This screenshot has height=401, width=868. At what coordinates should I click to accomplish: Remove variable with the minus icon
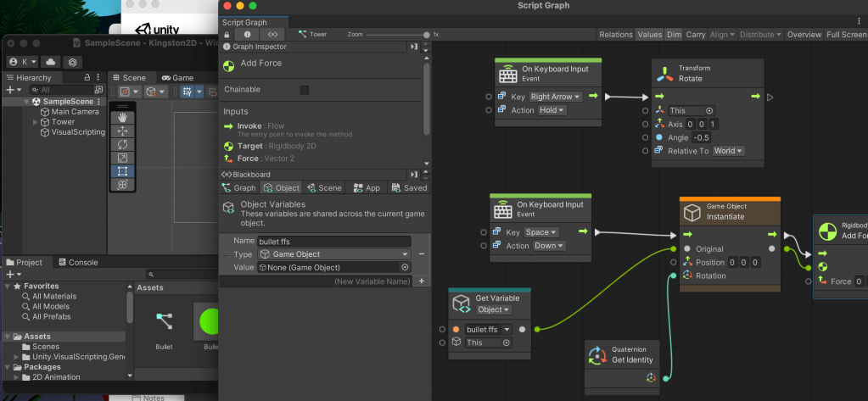[422, 254]
